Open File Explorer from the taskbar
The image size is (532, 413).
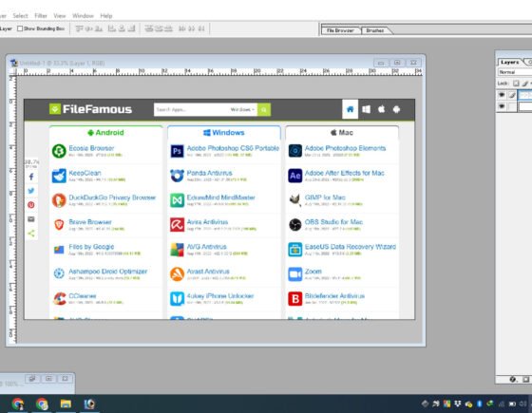[66, 404]
